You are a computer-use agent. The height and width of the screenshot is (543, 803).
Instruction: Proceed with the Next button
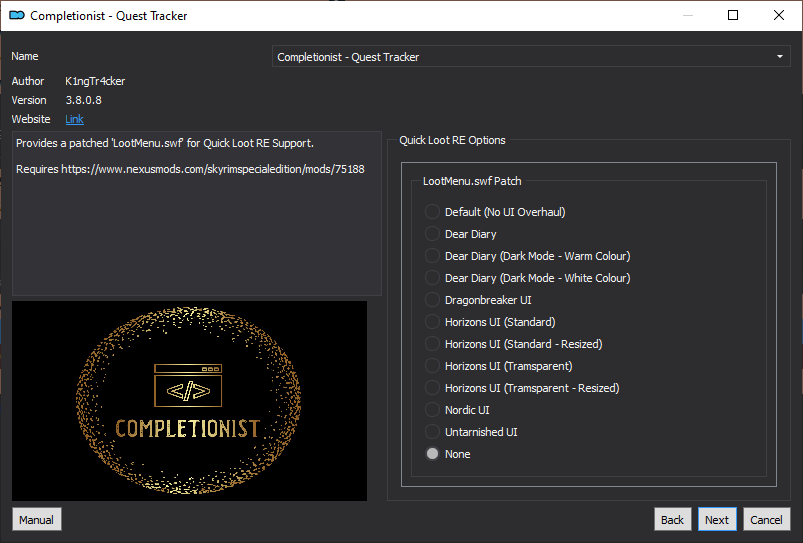pos(717,519)
